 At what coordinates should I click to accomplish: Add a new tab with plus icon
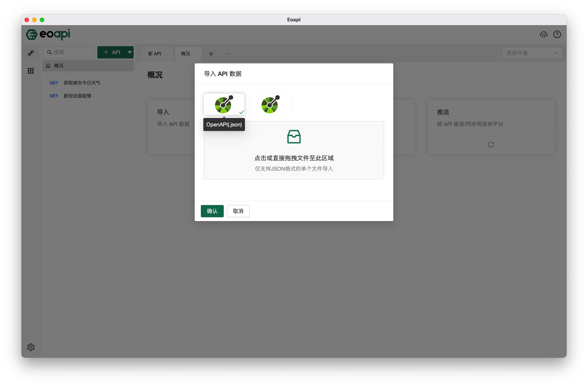(x=211, y=54)
